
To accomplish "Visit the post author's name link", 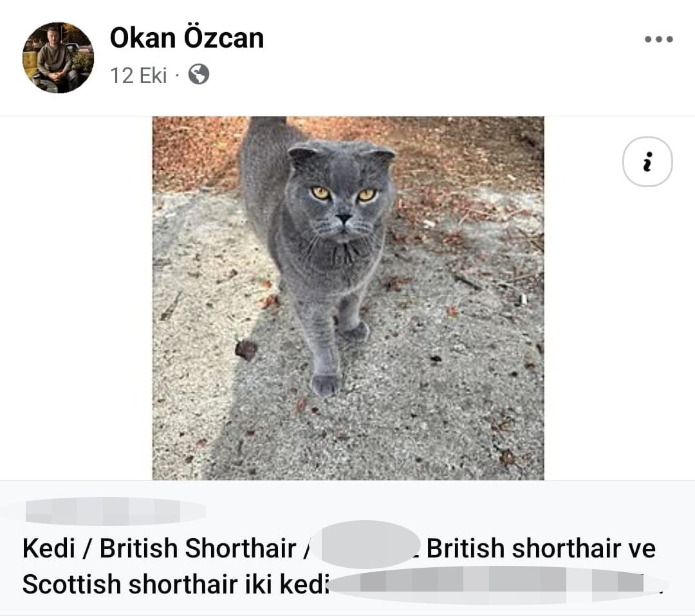I will 187,38.
